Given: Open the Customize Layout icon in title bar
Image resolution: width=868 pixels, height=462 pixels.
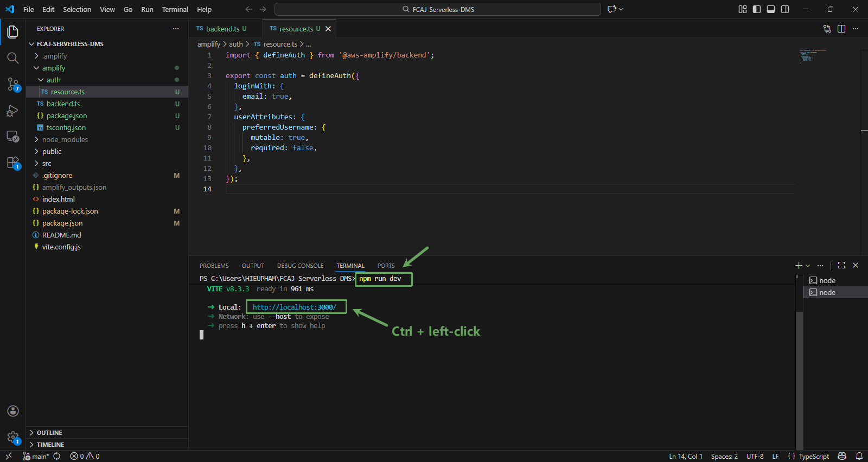Looking at the screenshot, I should 743,9.
